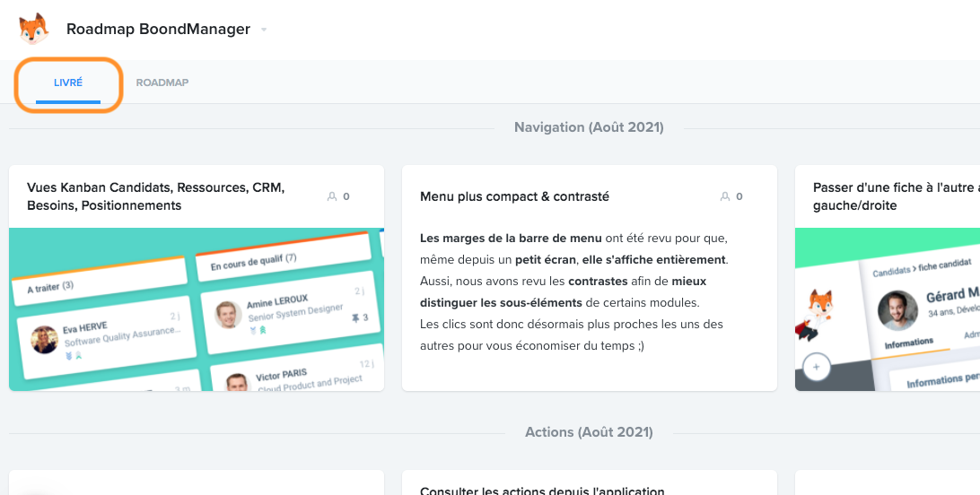Click the follower icon on the Menu plus compact card
The height and width of the screenshot is (495, 980).
[x=725, y=196]
